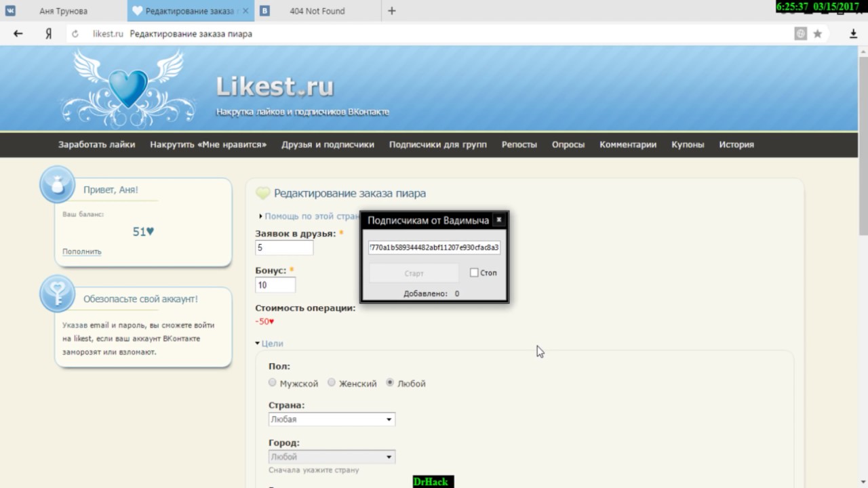Click the Likest winged heart logo
868x488 pixels.
128,87
